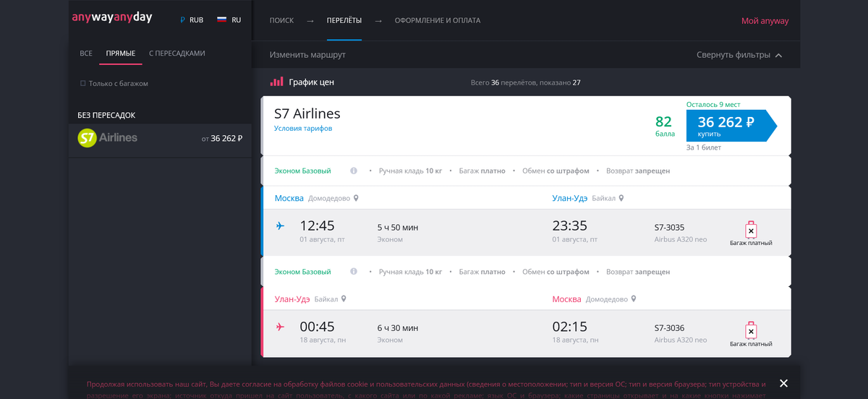The width and height of the screenshot is (868, 399).
Task: Close the cookie consent banner
Action: point(783,383)
